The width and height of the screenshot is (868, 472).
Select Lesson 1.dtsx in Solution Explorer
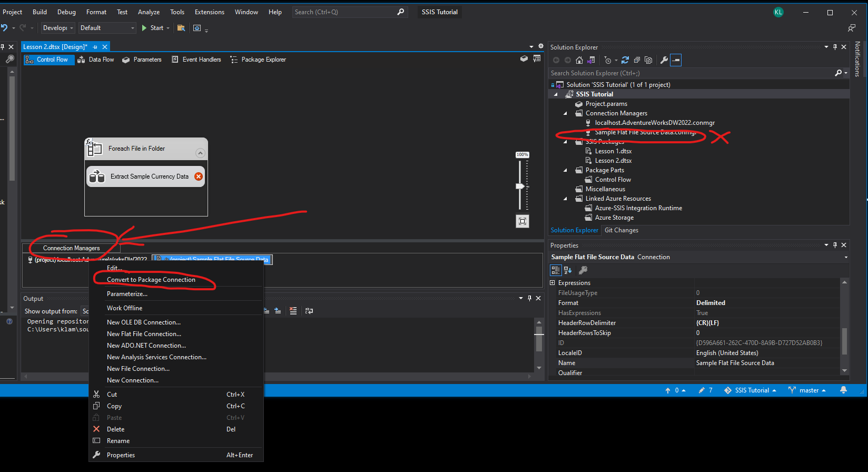613,151
